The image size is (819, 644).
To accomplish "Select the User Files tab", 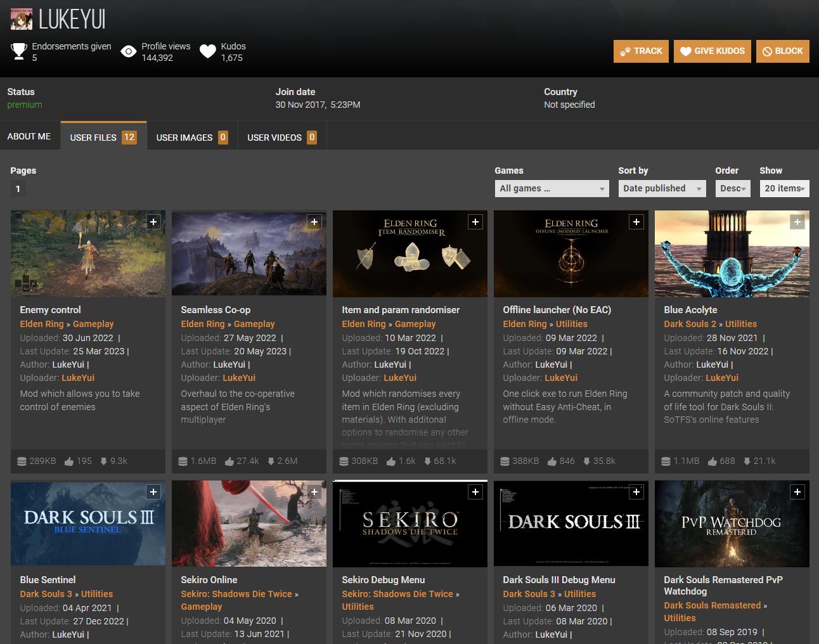I will click(103, 136).
